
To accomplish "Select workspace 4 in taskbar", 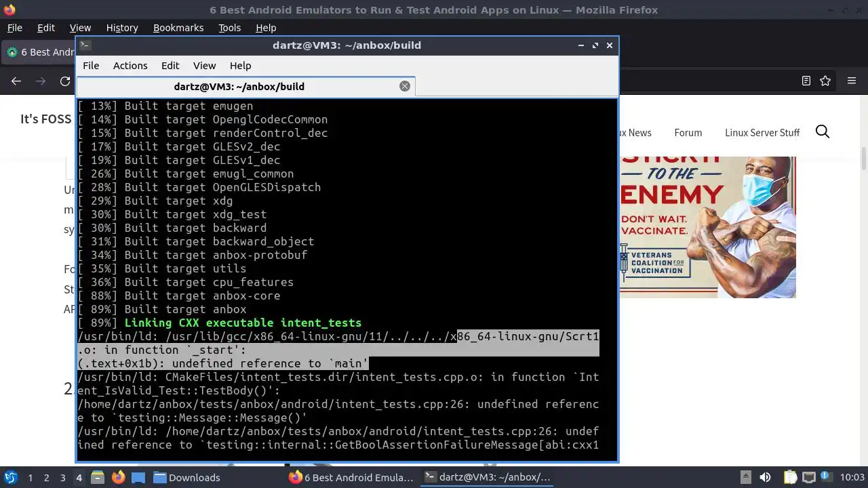I will pyautogui.click(x=79, y=477).
